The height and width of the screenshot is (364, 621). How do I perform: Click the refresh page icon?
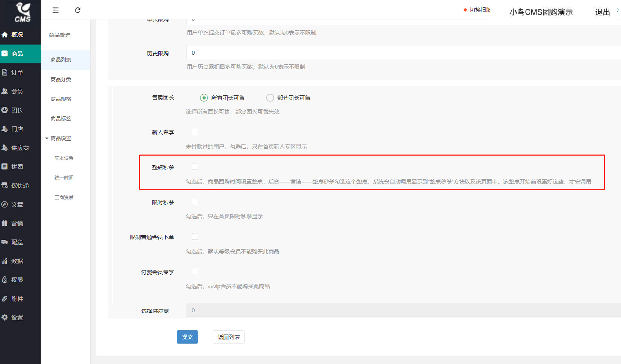coord(78,10)
